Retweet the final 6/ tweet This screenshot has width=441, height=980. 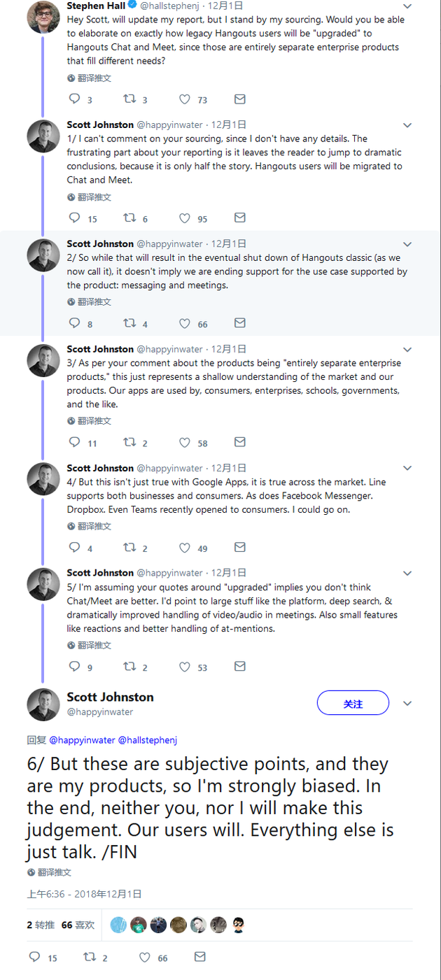[90, 957]
